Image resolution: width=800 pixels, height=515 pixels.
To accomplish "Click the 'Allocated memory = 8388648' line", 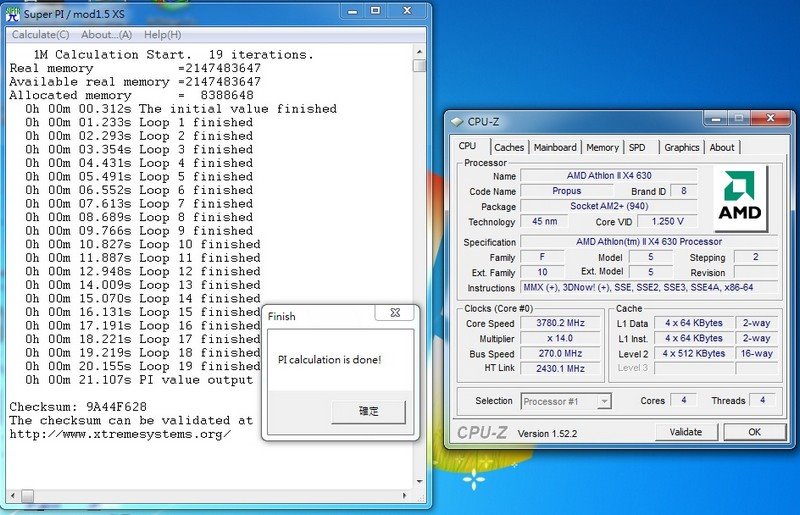I will tap(132, 95).
